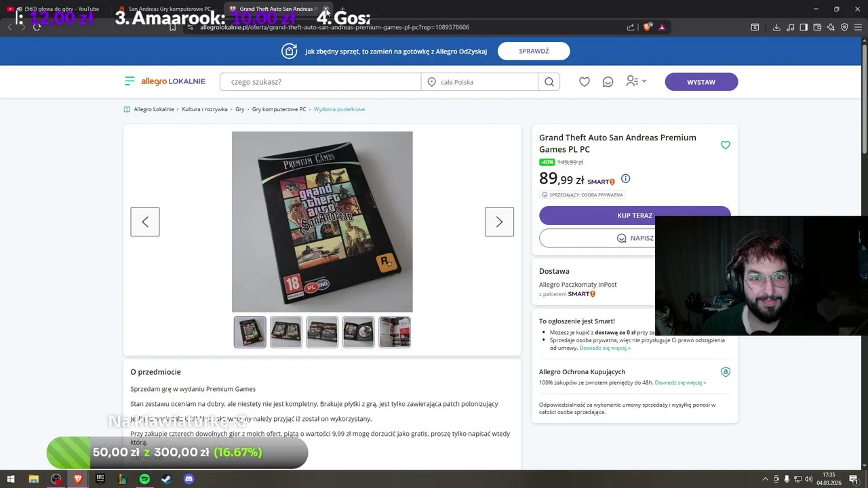Click the NAPISZ message seller button
Viewport: 868px width, 488px height.
[635, 238]
